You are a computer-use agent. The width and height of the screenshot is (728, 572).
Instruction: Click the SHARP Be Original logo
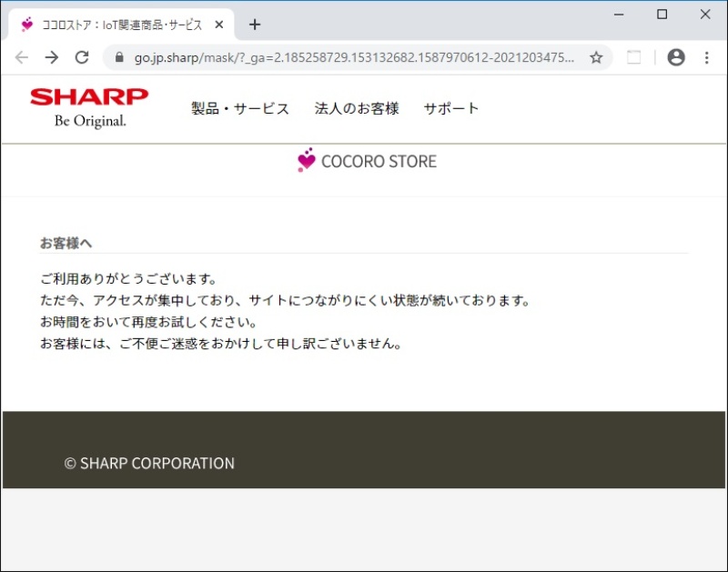click(89, 107)
